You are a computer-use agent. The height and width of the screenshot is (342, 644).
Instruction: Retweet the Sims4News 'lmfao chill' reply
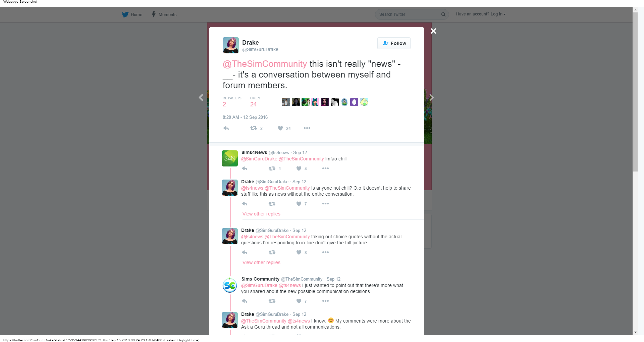272,168
